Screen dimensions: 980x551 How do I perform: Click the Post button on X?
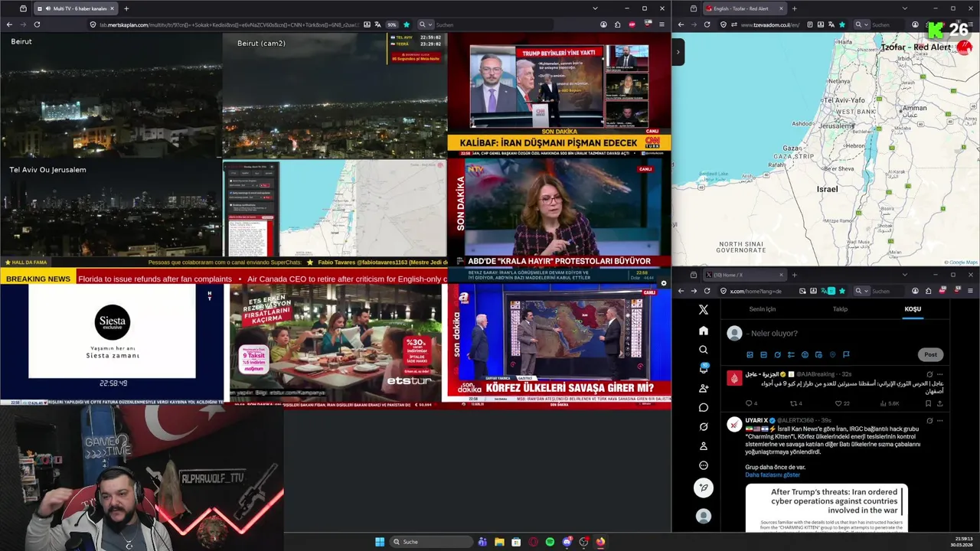[x=930, y=354]
